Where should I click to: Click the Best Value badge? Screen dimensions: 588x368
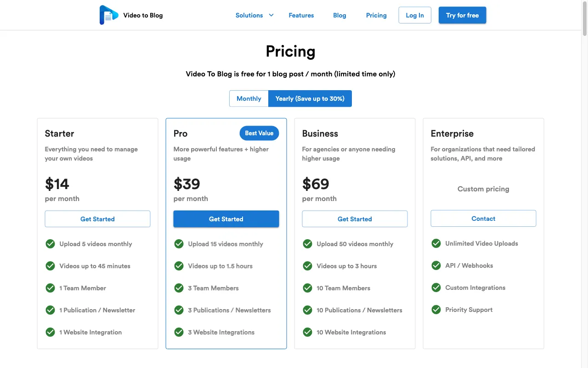(x=259, y=133)
